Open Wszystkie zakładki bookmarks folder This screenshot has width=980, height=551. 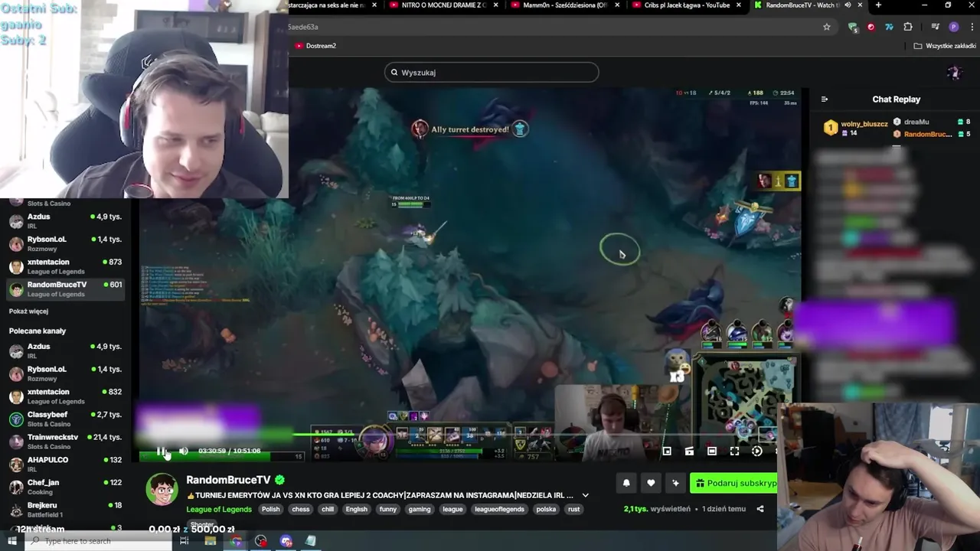(x=945, y=46)
